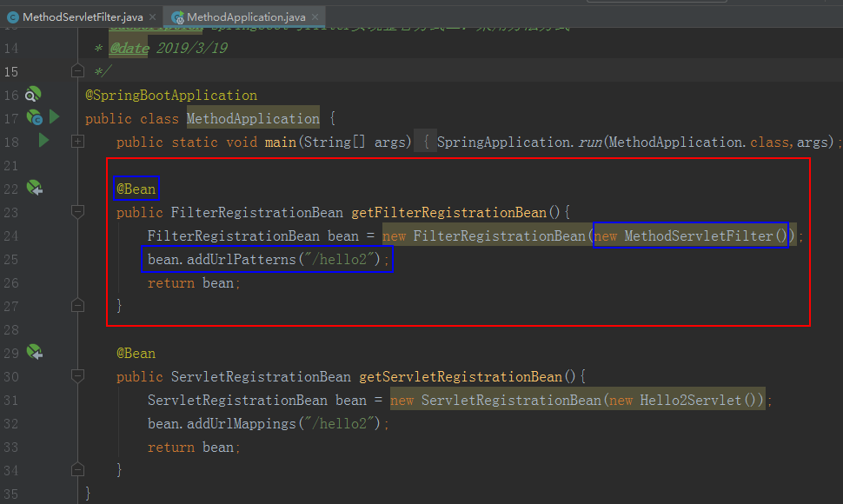Collapse getFilterRegistrationBean using line 23 fold marker
Viewport: 843px width, 504px height.
[76, 211]
